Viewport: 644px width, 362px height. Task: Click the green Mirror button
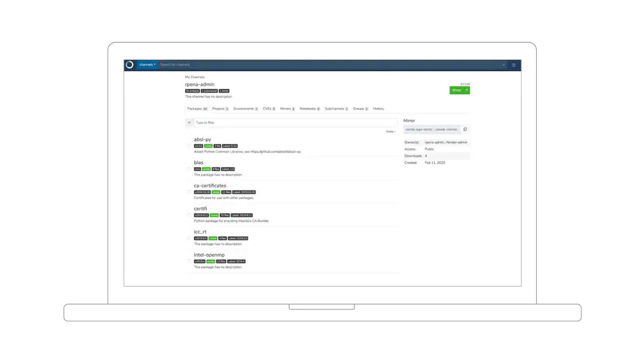(457, 91)
